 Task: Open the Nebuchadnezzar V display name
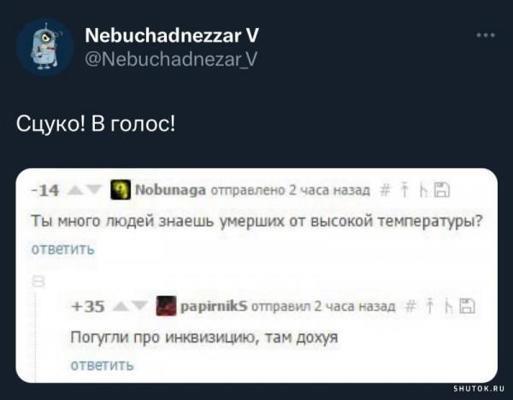click(172, 35)
